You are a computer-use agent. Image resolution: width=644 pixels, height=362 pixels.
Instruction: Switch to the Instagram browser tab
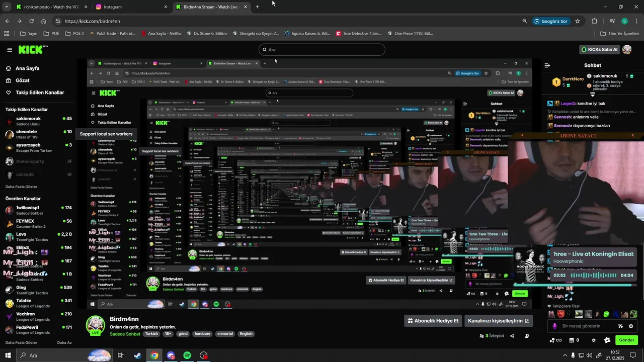click(x=132, y=7)
